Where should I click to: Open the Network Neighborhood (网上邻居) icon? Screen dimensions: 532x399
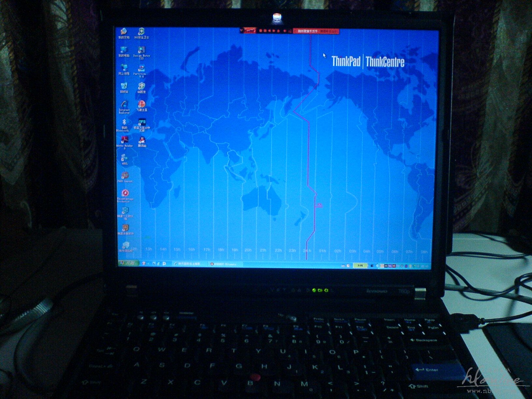(x=124, y=69)
